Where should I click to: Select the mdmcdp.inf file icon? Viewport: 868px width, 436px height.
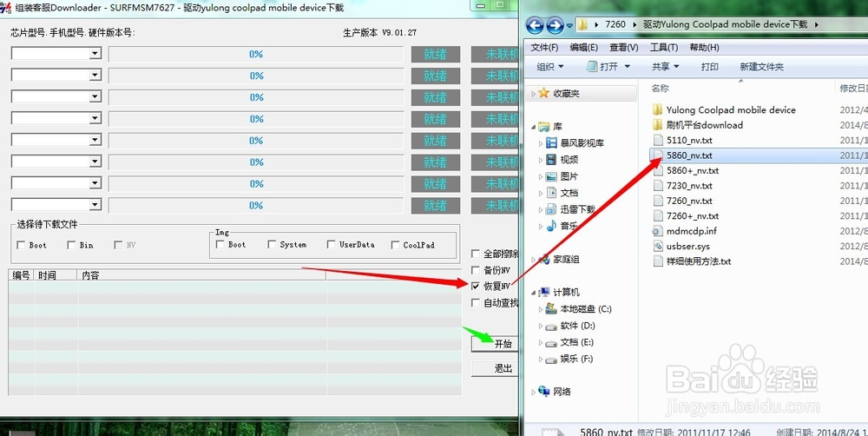658,231
